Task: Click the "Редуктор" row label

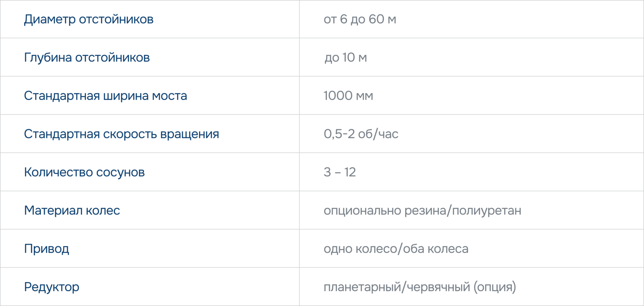Action: (x=51, y=287)
